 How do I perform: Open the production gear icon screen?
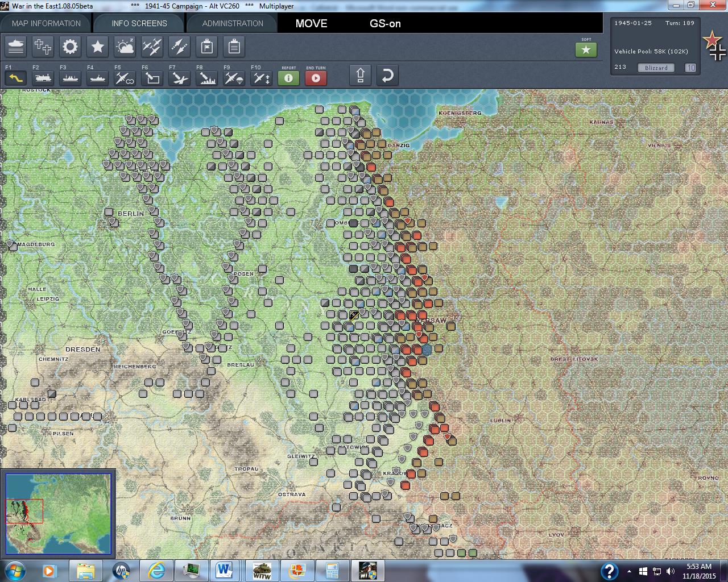(x=71, y=47)
